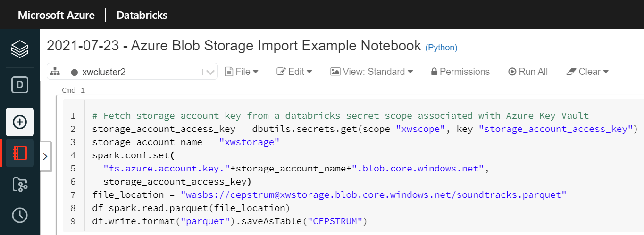Image resolution: width=644 pixels, height=235 pixels.
Task: Click the storage_account_access_key) line 6
Action: tap(177, 182)
